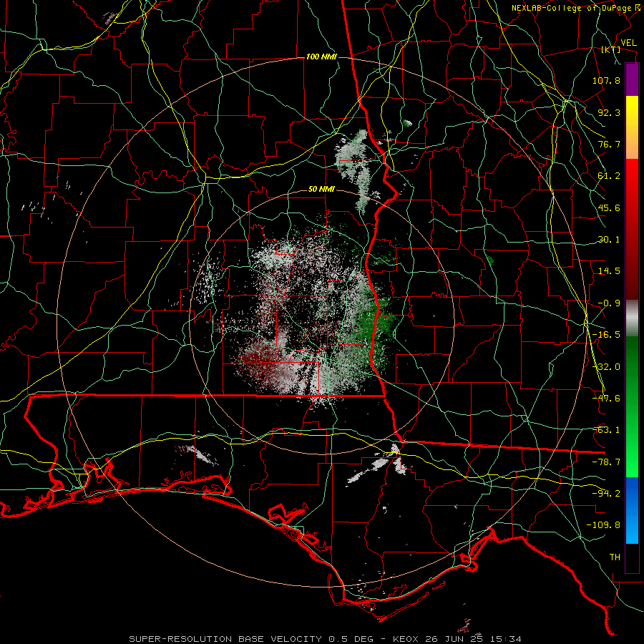Click the 76.7 velocity scale value

pos(609,144)
